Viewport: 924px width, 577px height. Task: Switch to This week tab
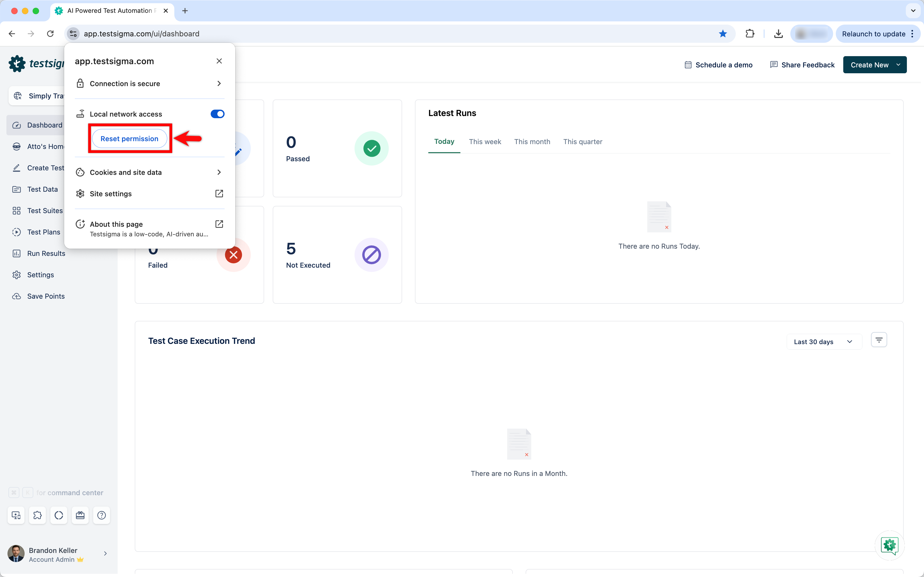tap(484, 142)
